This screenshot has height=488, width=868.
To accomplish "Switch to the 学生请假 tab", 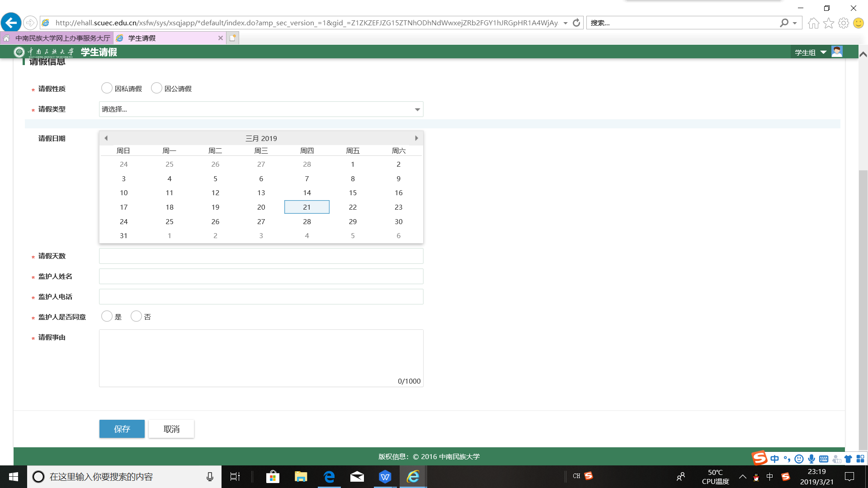I will pos(170,38).
